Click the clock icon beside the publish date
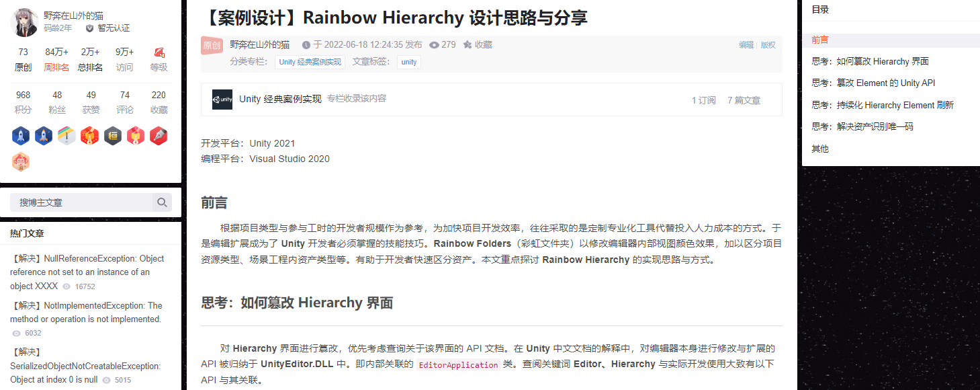 (x=304, y=45)
